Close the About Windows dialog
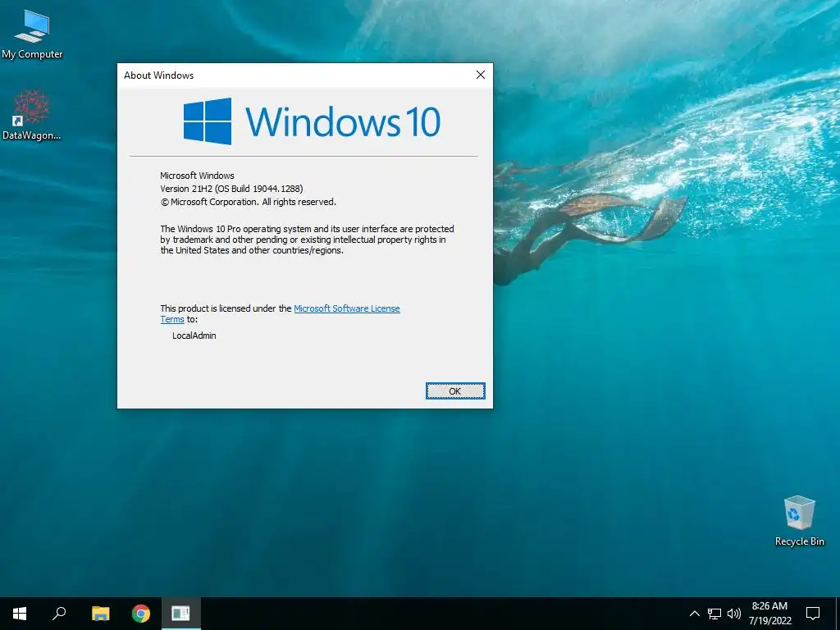The image size is (840, 630). 481,75
